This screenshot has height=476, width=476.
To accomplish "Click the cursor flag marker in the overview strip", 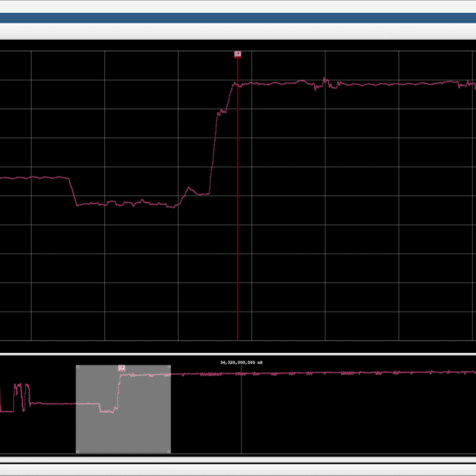I will point(122,369).
